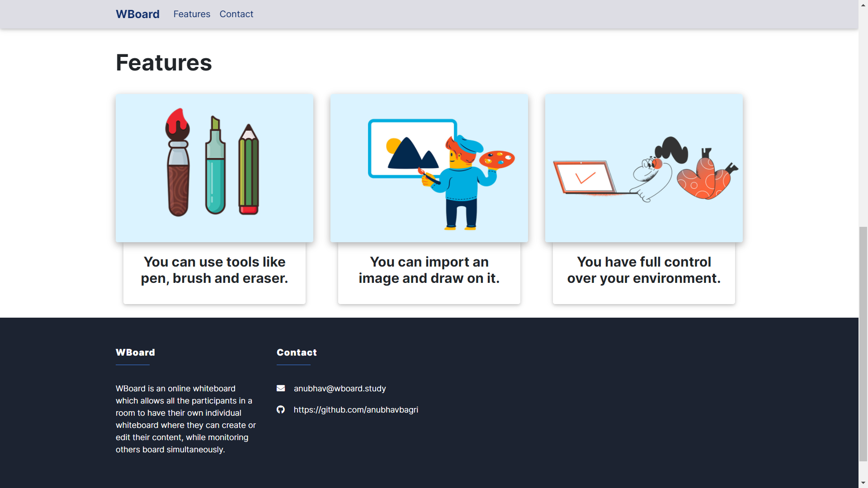Click the "full control over environment" card text
Screen dimensions: 868x488
point(644,270)
